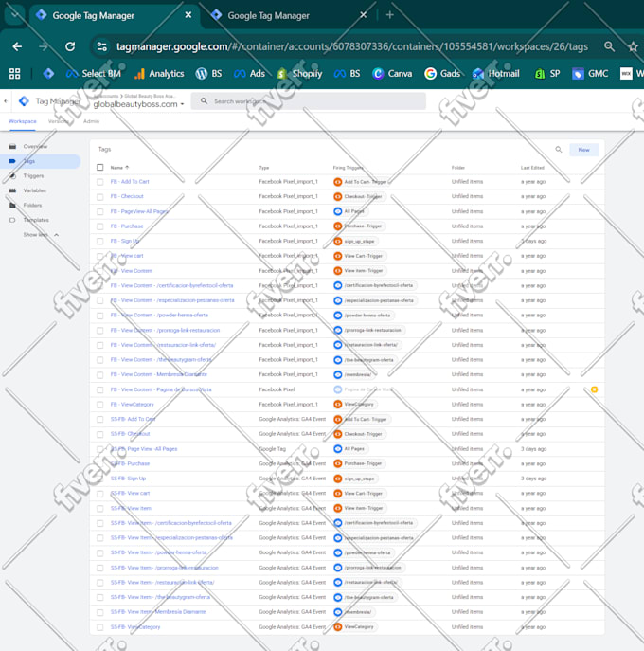This screenshot has width=644, height=651.
Task: Click the ViewCategory trigger chip for FB - ViewCategory
Action: point(354,405)
